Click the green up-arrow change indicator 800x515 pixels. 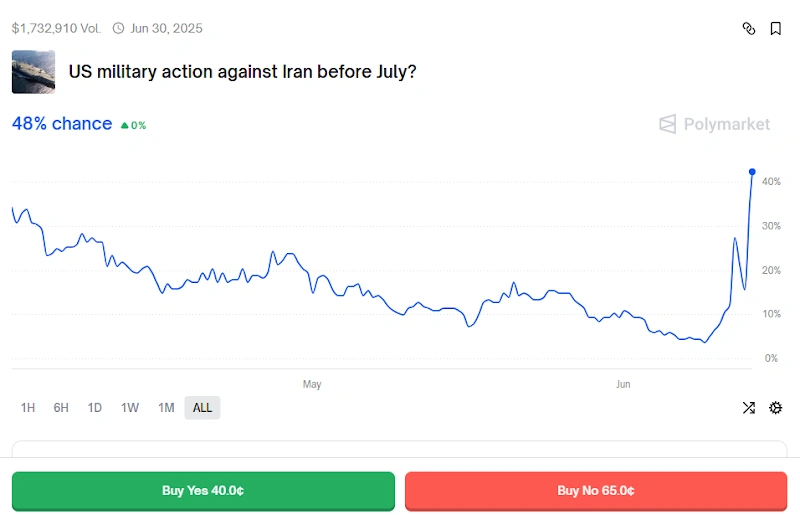point(125,126)
